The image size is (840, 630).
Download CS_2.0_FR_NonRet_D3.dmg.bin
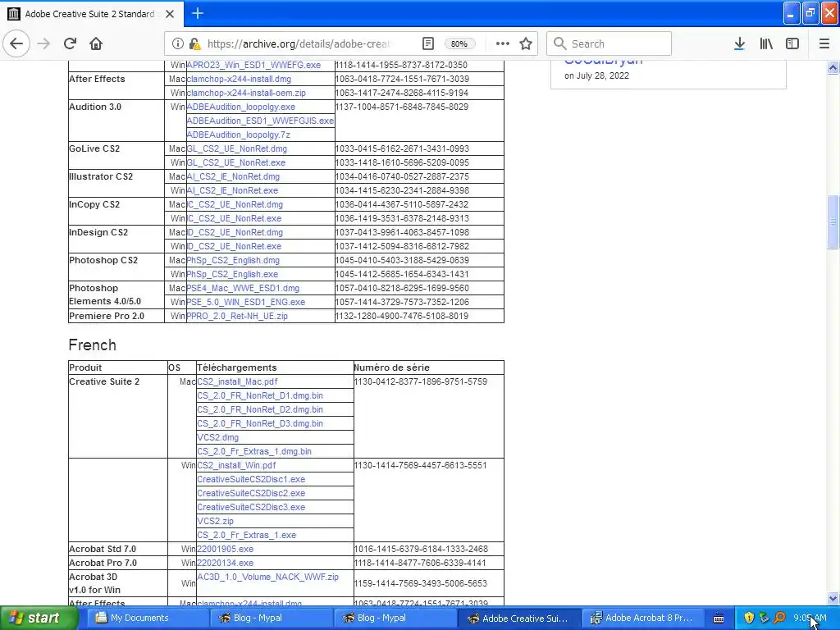pyautogui.click(x=260, y=423)
